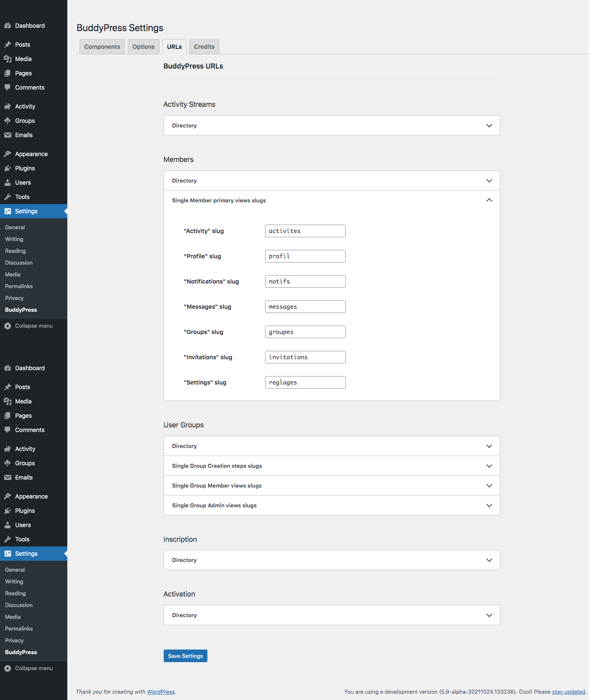Focus the "Activity" slug field with activites

pos(305,231)
